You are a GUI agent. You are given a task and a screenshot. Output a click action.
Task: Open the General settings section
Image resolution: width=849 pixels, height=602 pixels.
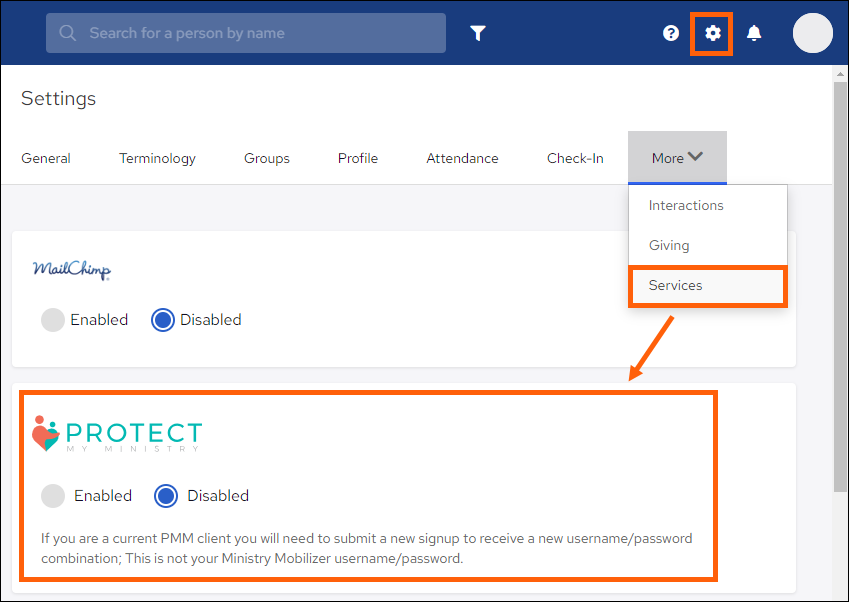pyautogui.click(x=45, y=157)
